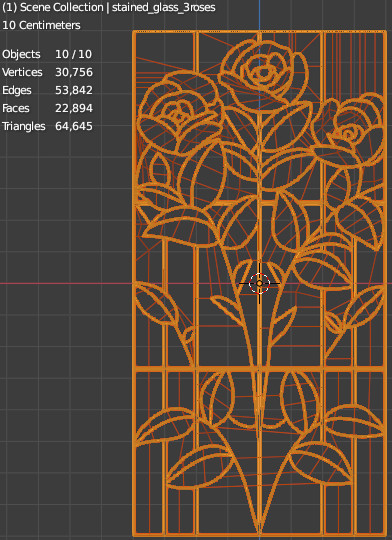This screenshot has width=392, height=540.
Task: Click the Objects count '10 / 10'
Action: 73,54
